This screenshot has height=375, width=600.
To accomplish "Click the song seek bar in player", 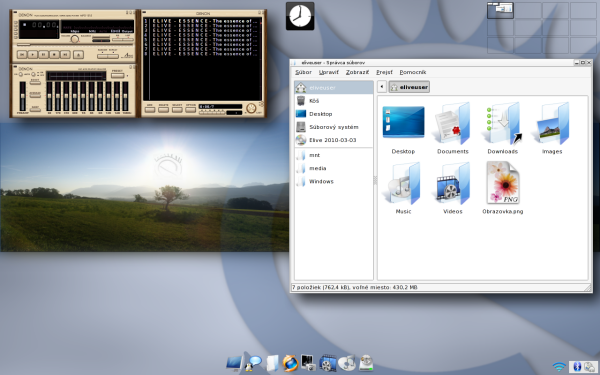I will pos(75,45).
